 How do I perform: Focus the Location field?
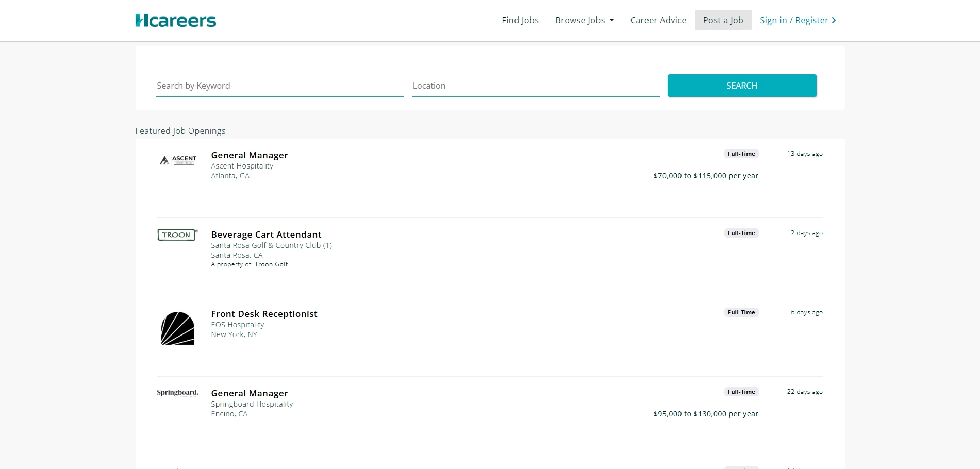point(536,86)
